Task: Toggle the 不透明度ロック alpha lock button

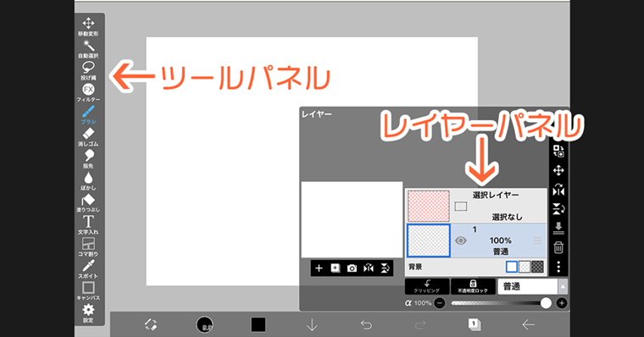Action: (473, 286)
